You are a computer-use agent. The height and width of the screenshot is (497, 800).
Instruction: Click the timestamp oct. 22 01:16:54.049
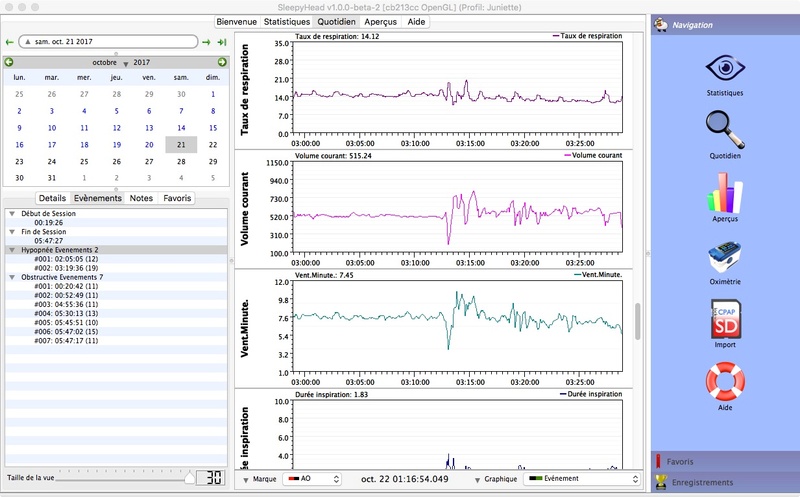(405, 479)
